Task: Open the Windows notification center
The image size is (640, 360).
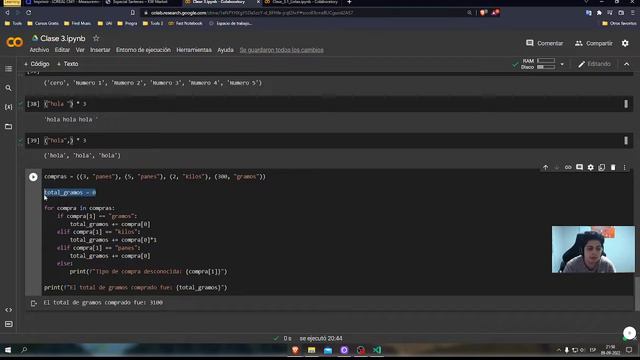Action: [x=629, y=350]
